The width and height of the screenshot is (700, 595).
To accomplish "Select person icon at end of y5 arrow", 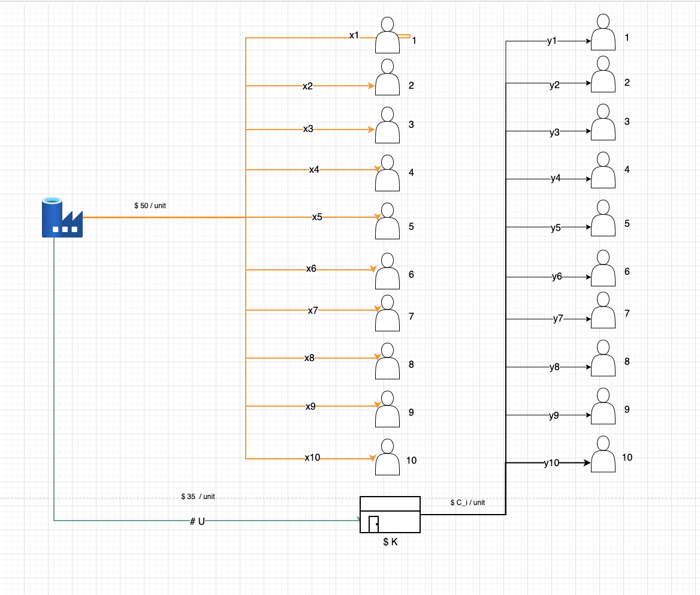I will coord(603,218).
